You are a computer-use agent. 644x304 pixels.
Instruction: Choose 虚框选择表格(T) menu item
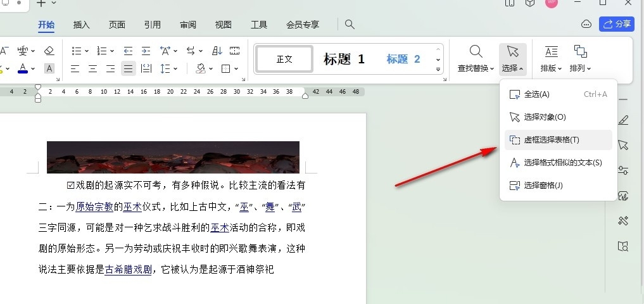[x=558, y=140]
